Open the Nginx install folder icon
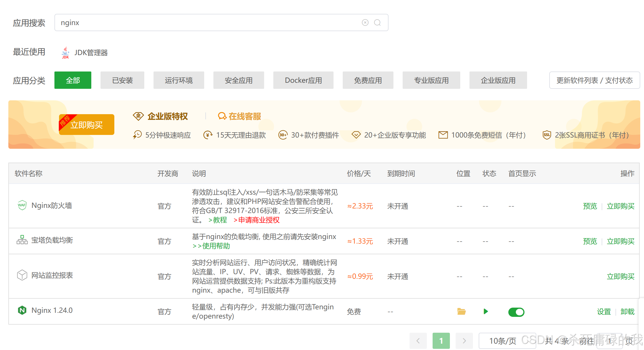The width and height of the screenshot is (644, 350). (x=461, y=311)
